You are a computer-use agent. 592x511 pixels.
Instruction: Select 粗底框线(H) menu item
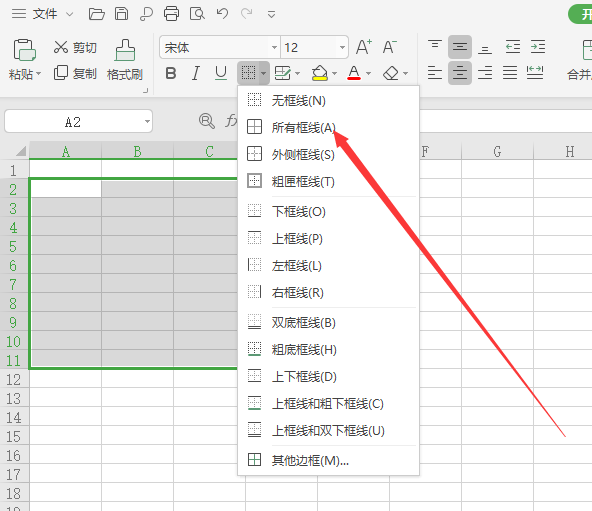[x=328, y=350]
